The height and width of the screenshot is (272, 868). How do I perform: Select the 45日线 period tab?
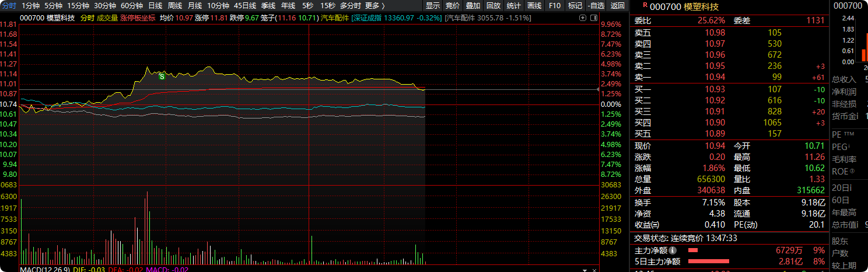click(245, 5)
